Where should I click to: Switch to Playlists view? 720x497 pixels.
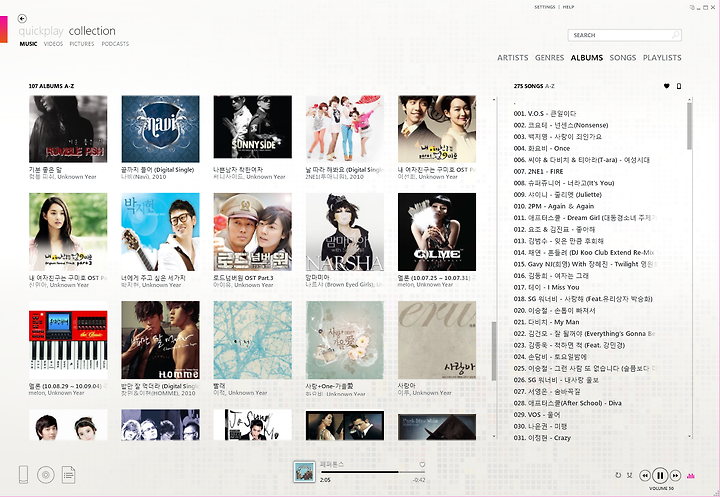coord(662,57)
